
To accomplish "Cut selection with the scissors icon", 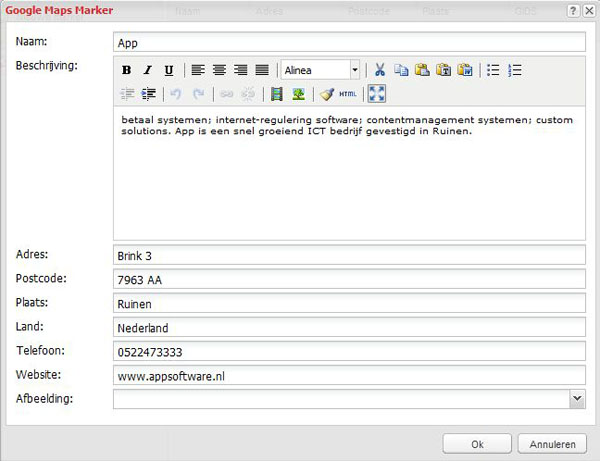I will [380, 70].
